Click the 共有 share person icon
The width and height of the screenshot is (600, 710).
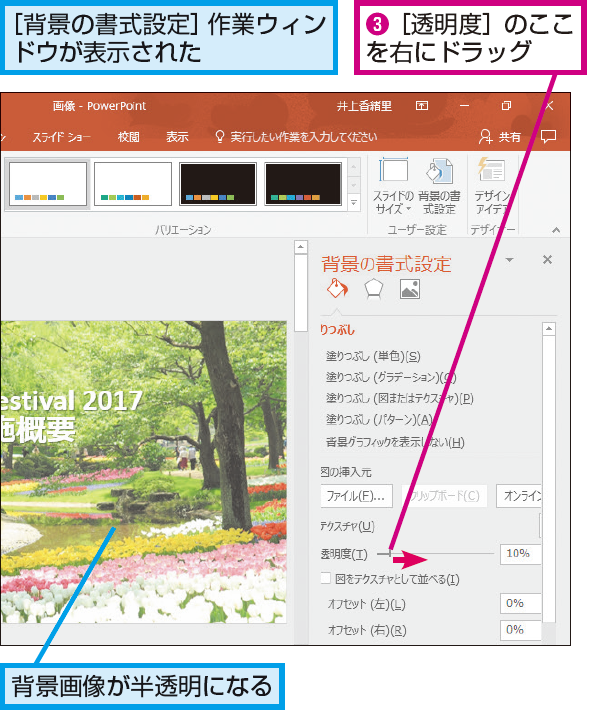pos(485,136)
